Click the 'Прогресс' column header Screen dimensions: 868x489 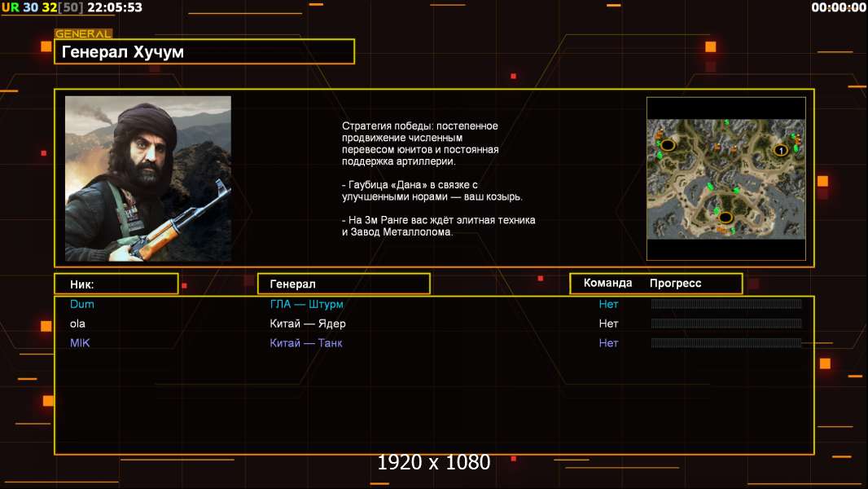coord(675,284)
